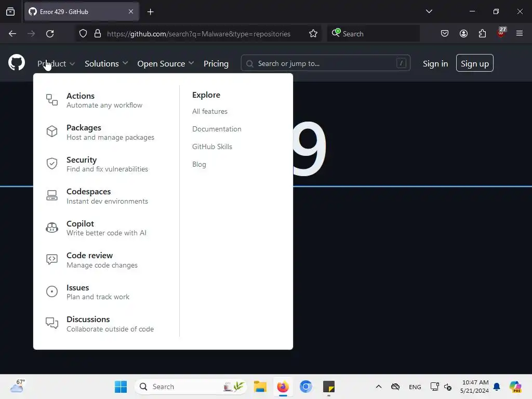
Task: Click the Codespaces laptop icon
Action: point(52,195)
